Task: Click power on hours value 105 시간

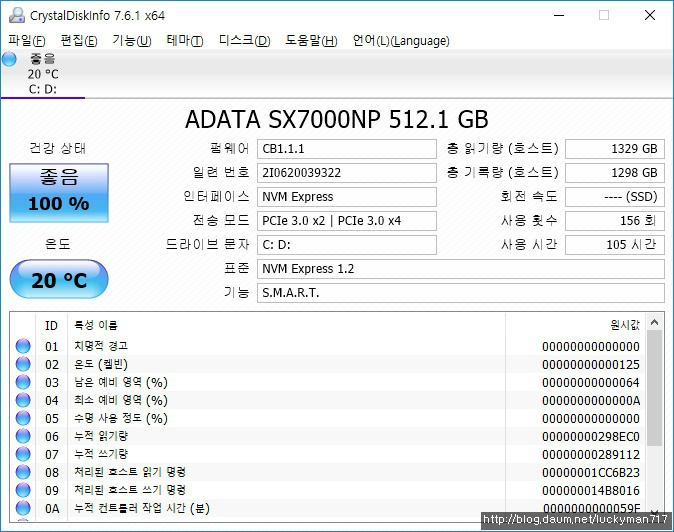Action: pyautogui.click(x=615, y=245)
